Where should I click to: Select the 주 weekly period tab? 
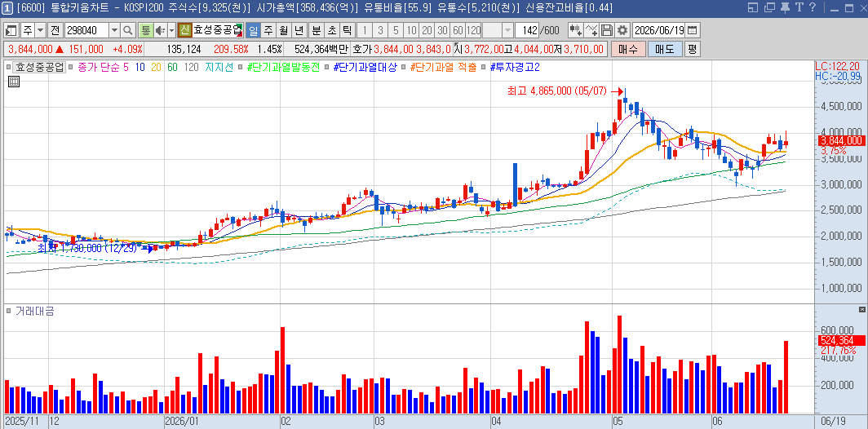(268, 30)
